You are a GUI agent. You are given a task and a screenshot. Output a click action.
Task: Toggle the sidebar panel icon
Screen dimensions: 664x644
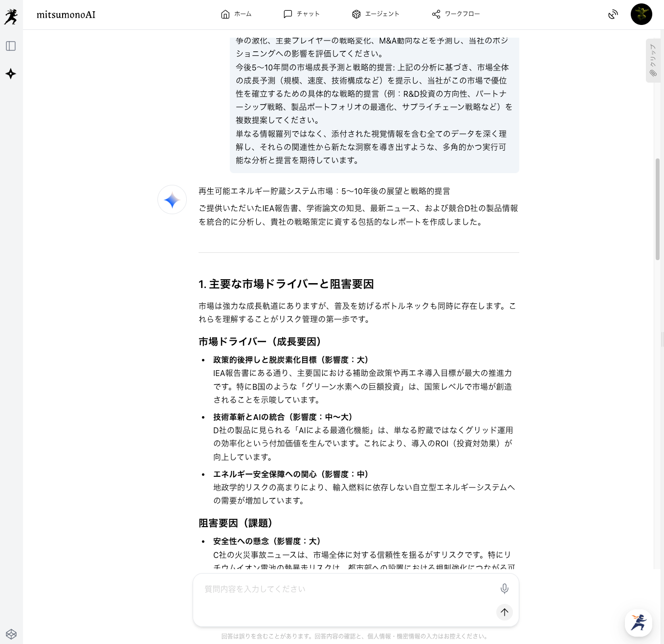click(11, 46)
